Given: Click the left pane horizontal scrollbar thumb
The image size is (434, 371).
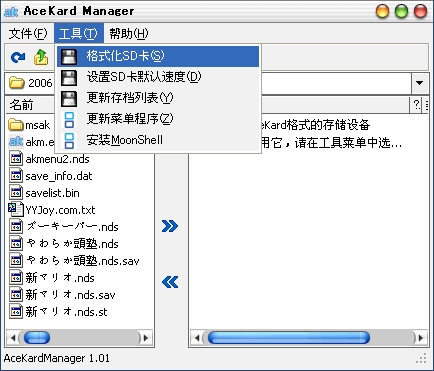Looking at the screenshot, I should [x=37, y=338].
